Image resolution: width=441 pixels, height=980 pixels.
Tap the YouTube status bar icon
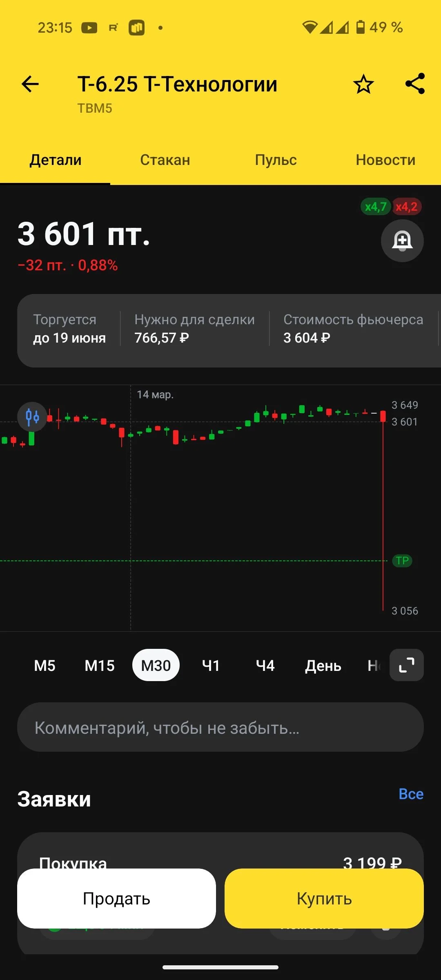point(89,28)
